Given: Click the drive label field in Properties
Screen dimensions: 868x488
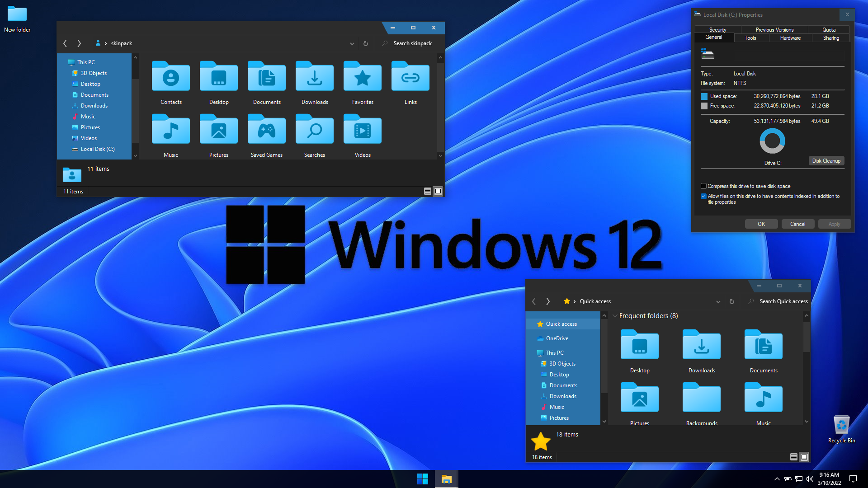Looking at the screenshot, I should [x=788, y=56].
